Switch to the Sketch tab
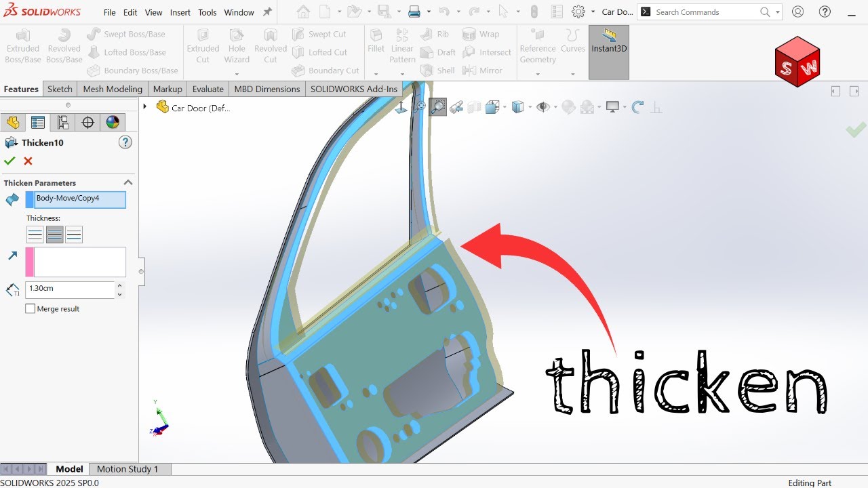 click(60, 89)
